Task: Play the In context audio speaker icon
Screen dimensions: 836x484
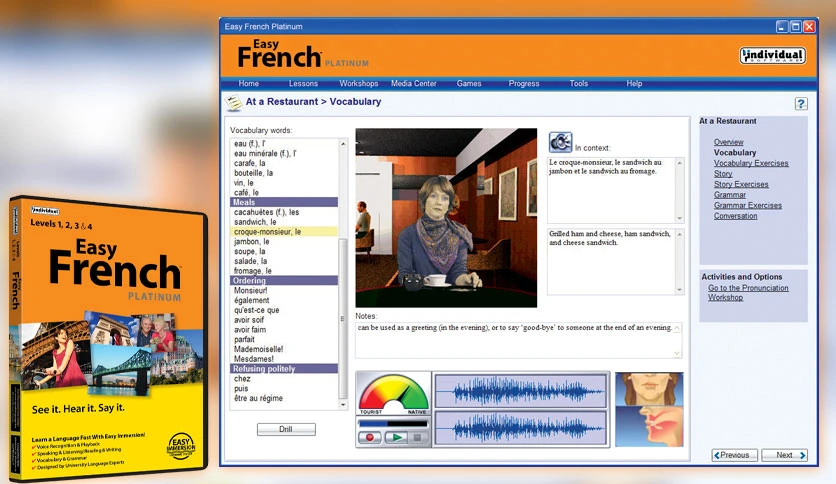Action: point(560,142)
